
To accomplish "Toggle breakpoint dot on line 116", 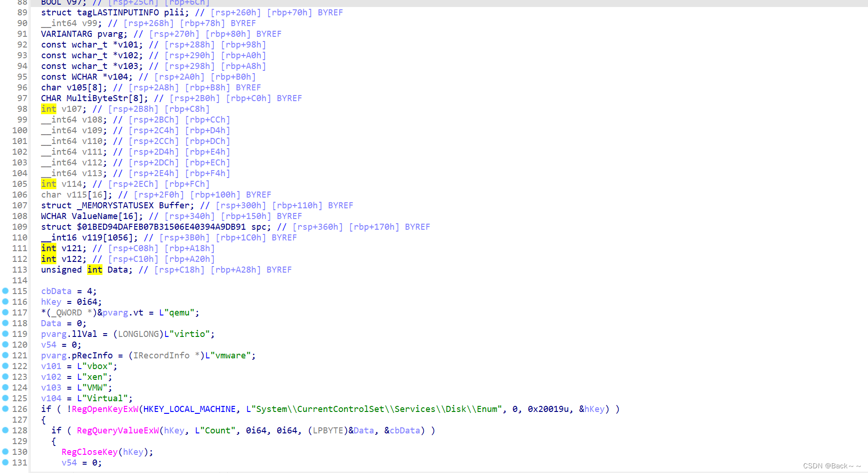I will pyautogui.click(x=6, y=302).
